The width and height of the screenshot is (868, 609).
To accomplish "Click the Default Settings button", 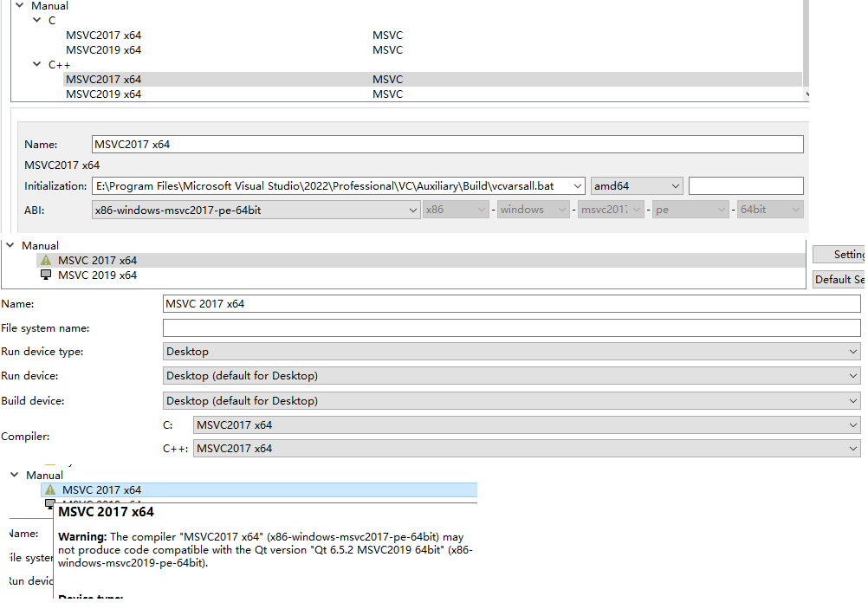I will click(839, 280).
